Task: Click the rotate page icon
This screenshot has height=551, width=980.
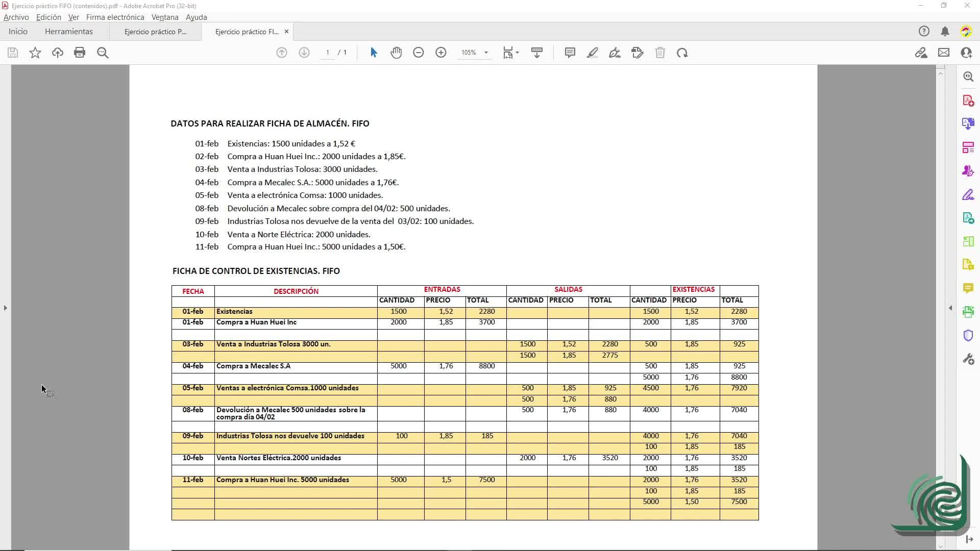Action: point(682,53)
